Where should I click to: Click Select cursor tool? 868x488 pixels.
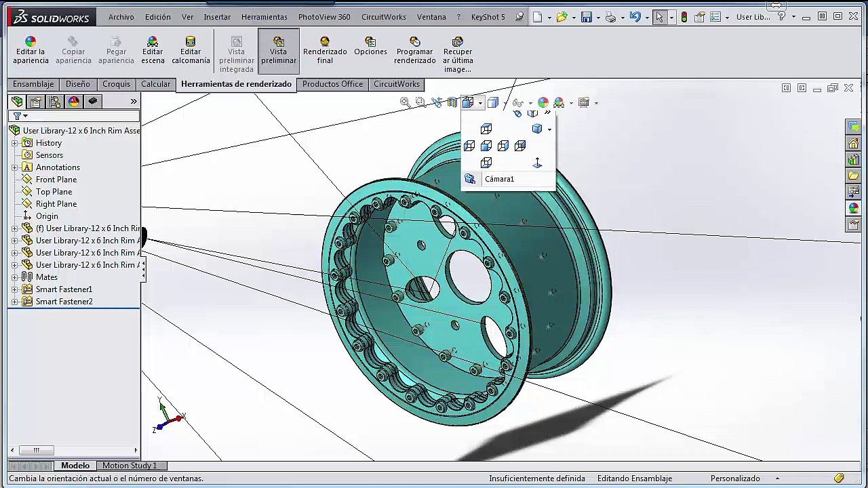pyautogui.click(x=659, y=17)
